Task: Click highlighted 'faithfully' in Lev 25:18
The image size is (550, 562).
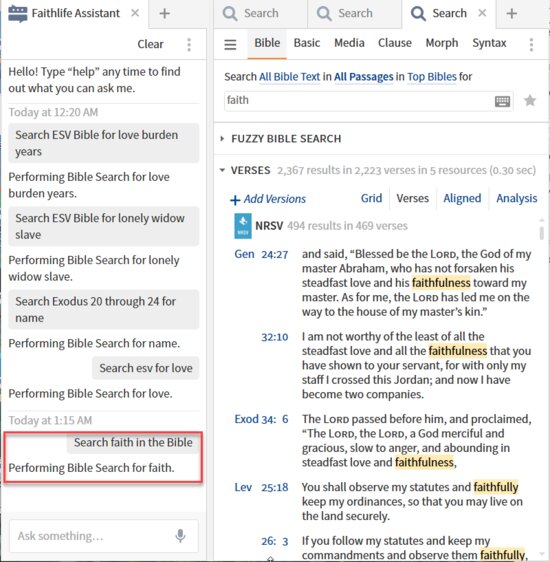Action: point(496,487)
